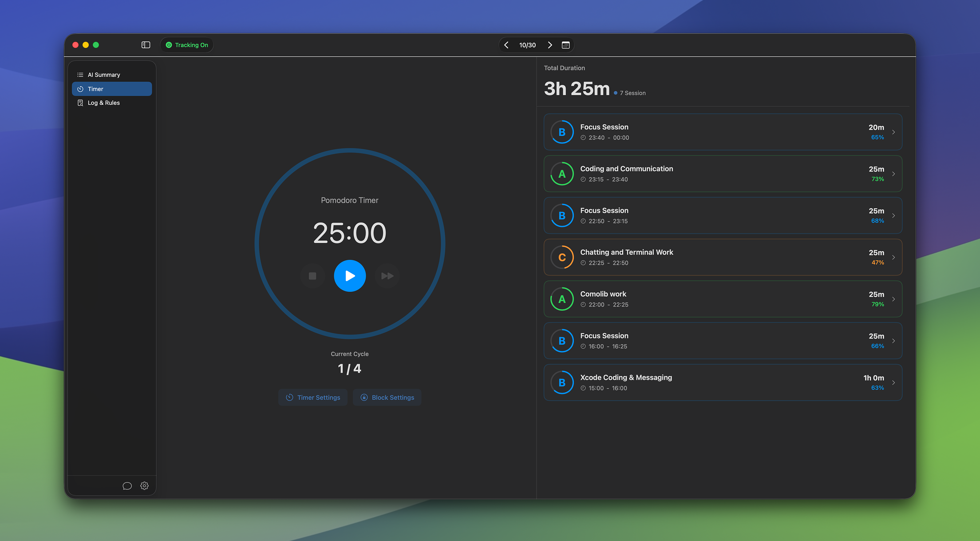The image size is (980, 541).
Task: Go to next day with right chevron
Action: 550,45
